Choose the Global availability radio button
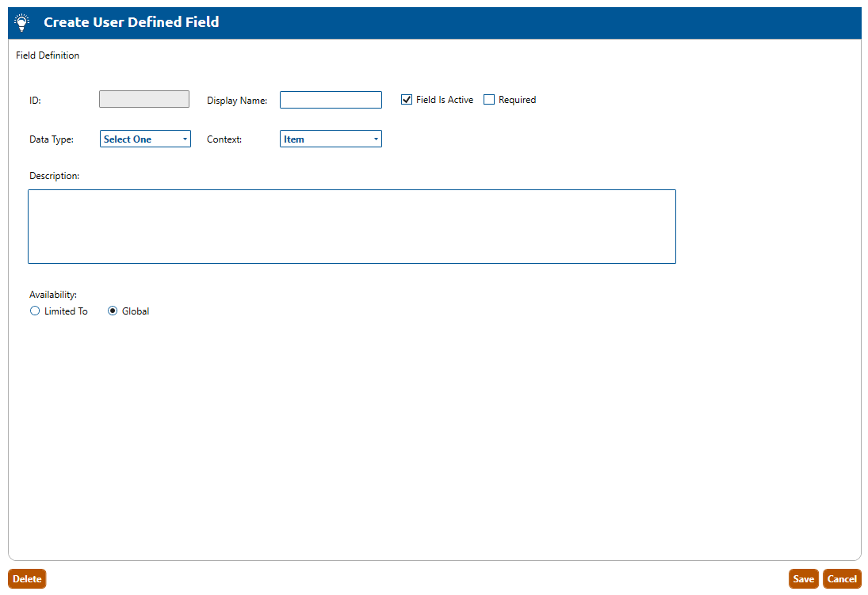The height and width of the screenshot is (595, 868). pyautogui.click(x=113, y=311)
